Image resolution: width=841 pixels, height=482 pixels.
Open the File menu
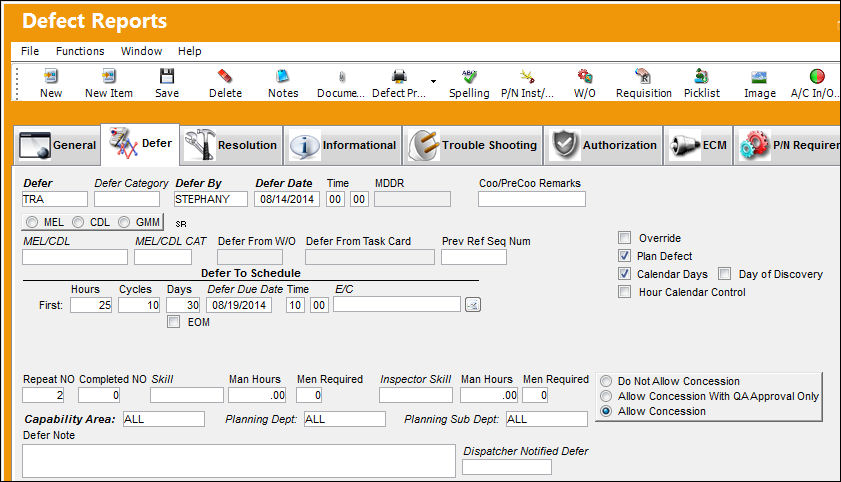[30, 51]
